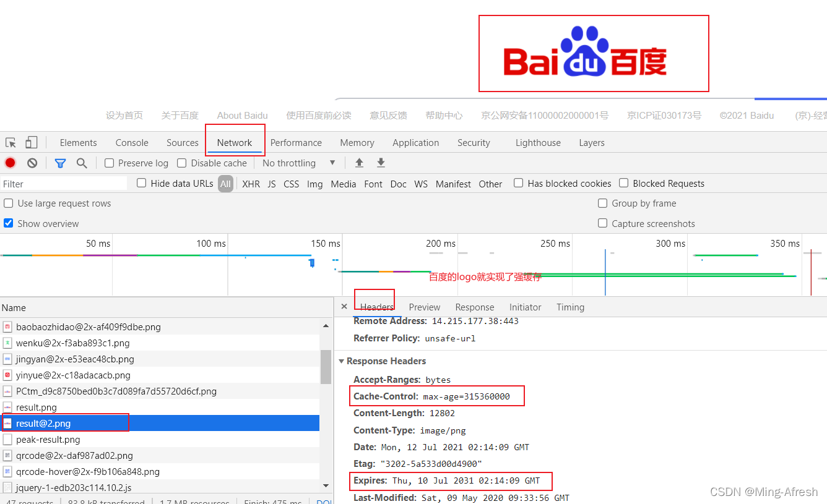The width and height of the screenshot is (827, 504).
Task: Open the Performance panel
Action: (296, 143)
